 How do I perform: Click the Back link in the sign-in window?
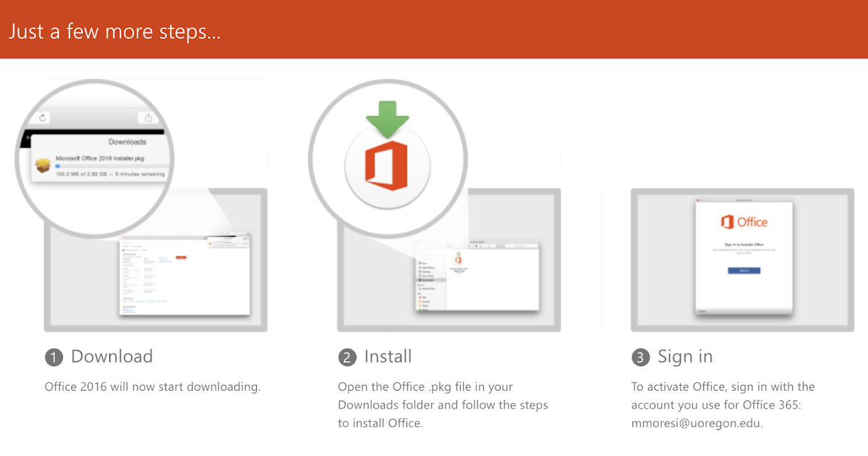[701, 311]
